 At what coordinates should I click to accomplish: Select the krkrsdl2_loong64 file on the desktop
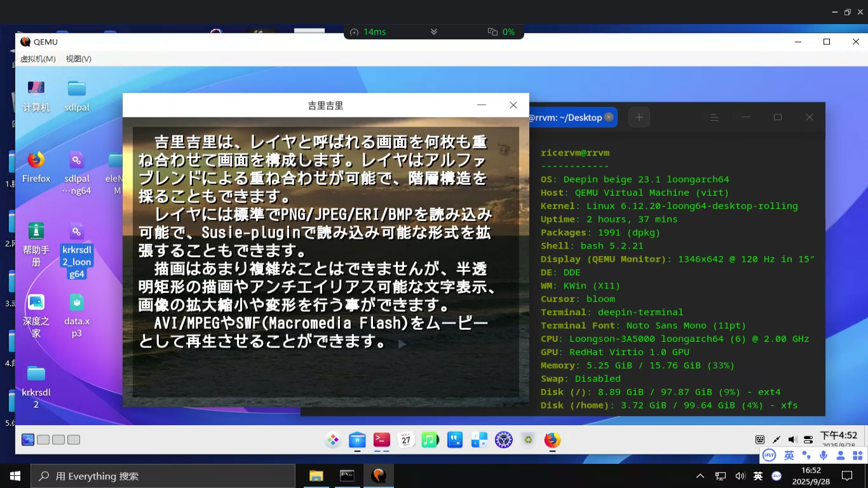click(x=77, y=250)
